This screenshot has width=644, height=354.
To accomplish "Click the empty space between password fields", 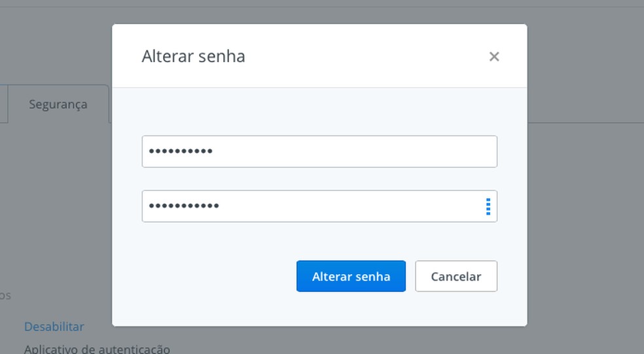I will click(x=319, y=179).
